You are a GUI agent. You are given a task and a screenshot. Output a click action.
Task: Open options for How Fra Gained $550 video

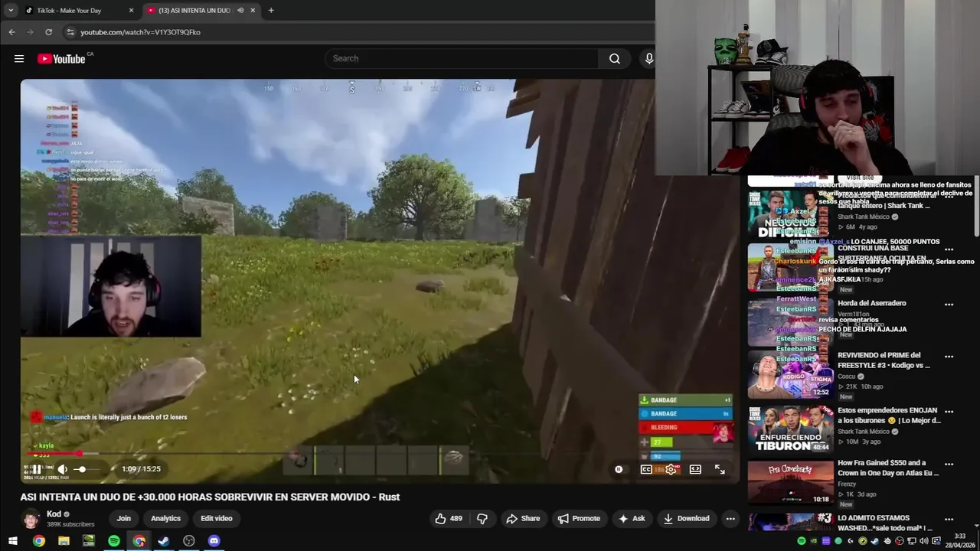pyautogui.click(x=949, y=464)
